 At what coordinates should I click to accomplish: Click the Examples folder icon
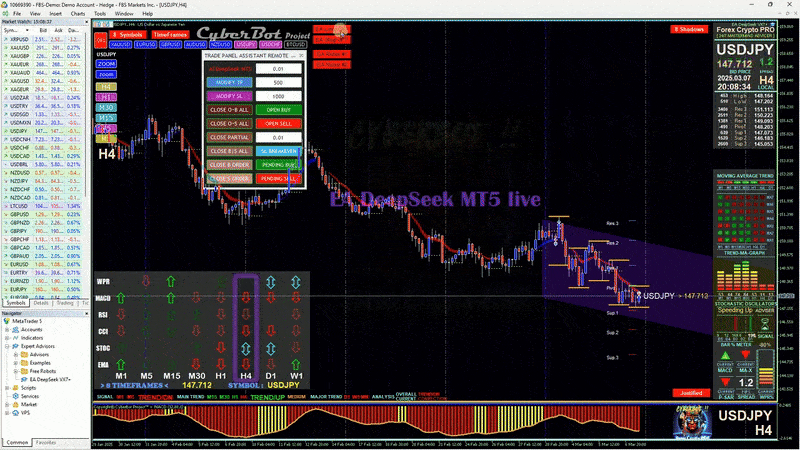(x=23, y=363)
